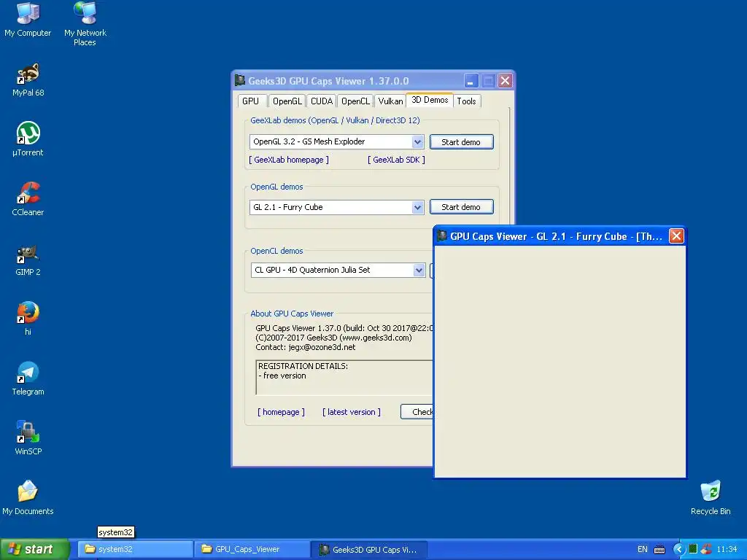Click the EN language indicator
Screen dimensions: 747x560
[642, 550]
